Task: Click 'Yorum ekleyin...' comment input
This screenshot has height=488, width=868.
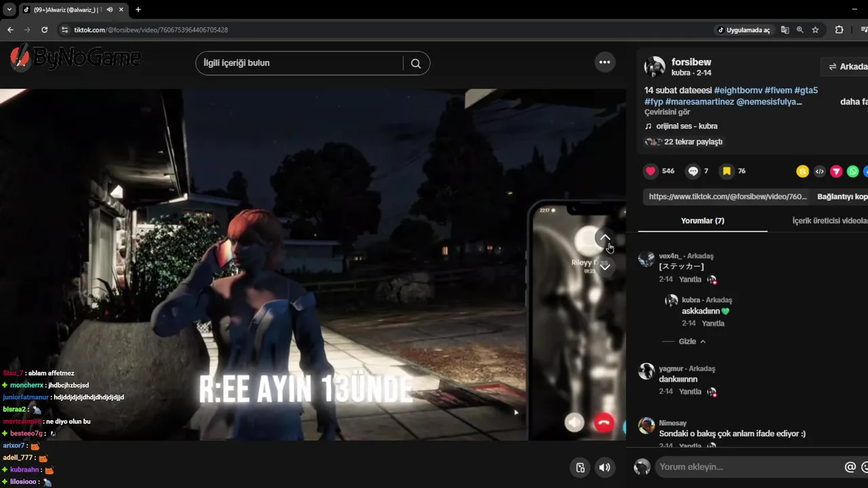Action: pos(747,467)
